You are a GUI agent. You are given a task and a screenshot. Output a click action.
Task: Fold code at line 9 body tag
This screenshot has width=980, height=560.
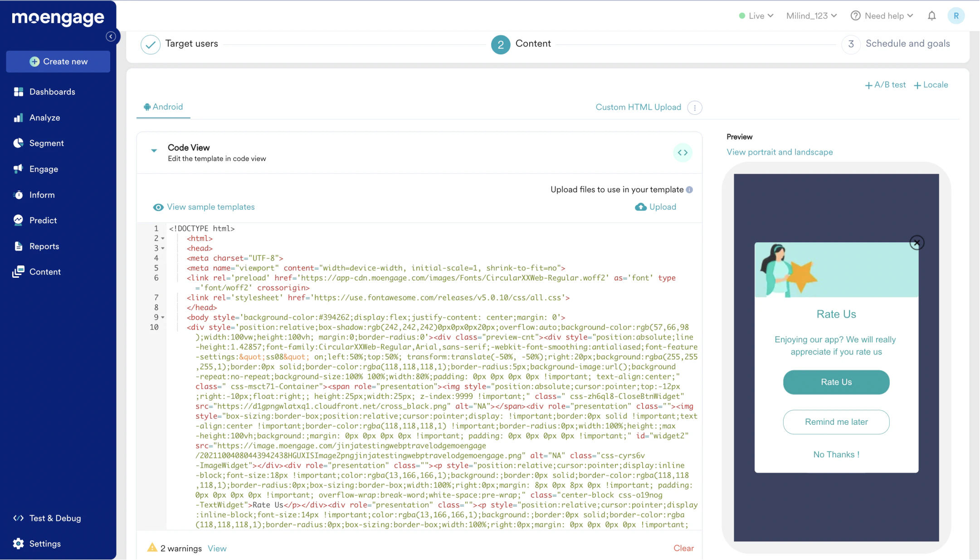(x=163, y=318)
